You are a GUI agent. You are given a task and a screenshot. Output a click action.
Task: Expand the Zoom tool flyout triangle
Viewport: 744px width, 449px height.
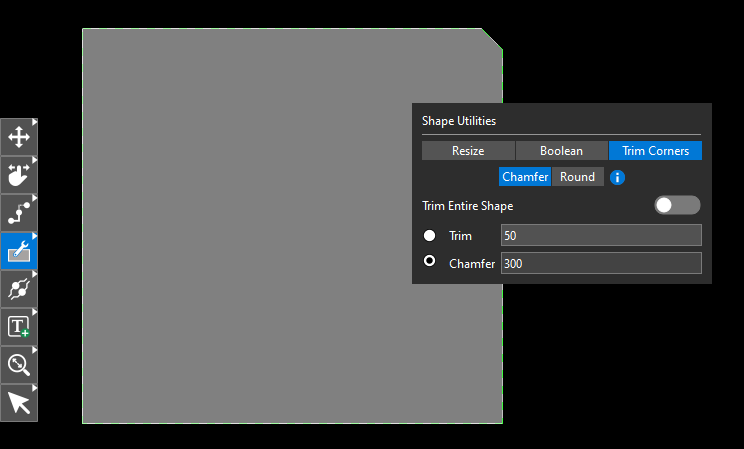[x=35, y=350]
